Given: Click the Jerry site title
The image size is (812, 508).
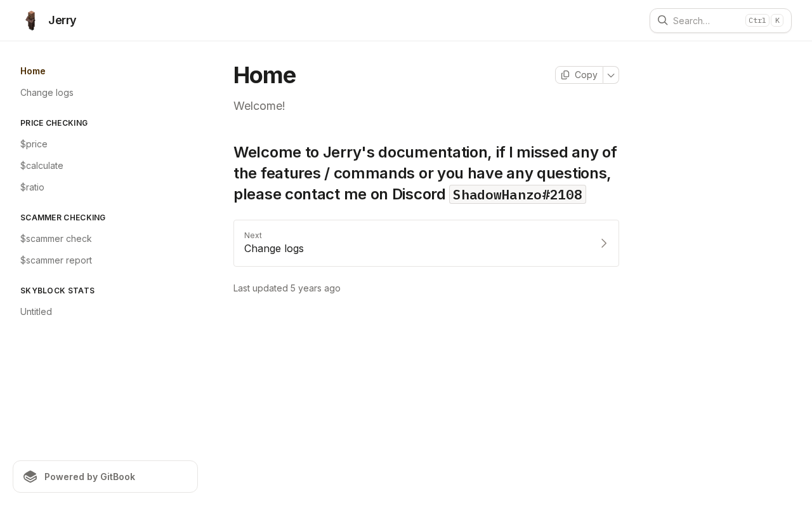Looking at the screenshot, I should point(62,20).
